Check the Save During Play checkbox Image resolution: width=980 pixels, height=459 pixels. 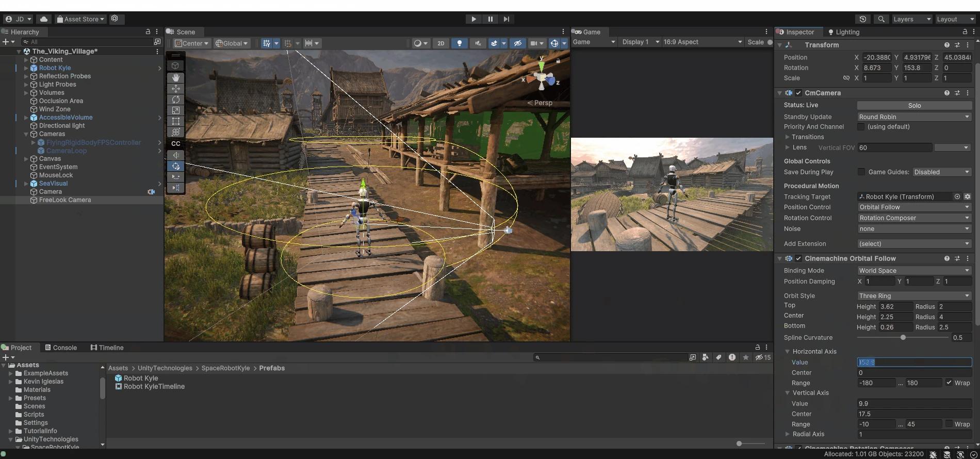tap(861, 172)
